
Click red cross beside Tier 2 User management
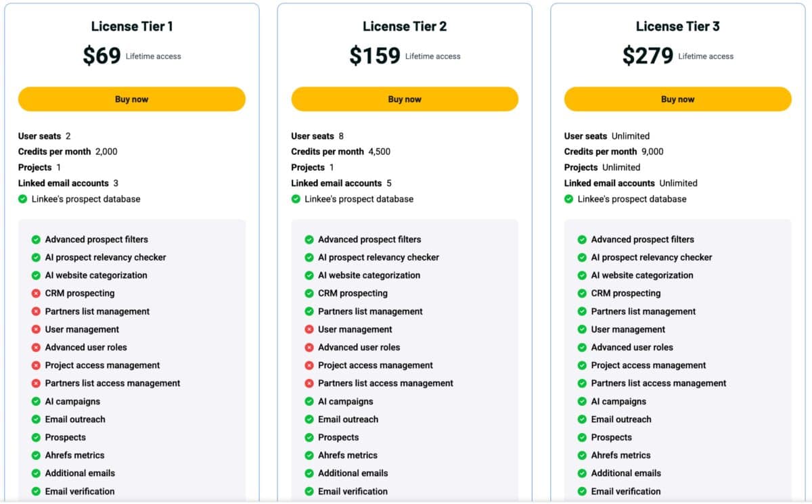[309, 329]
